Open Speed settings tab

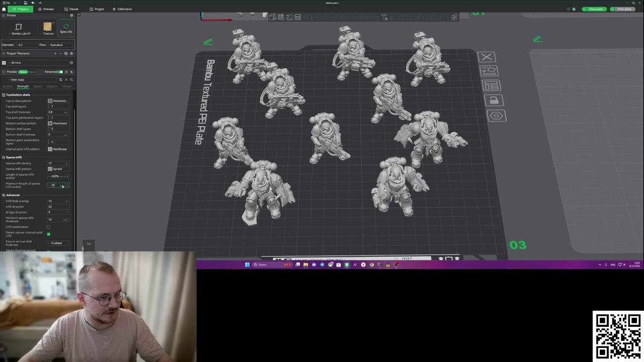38,86
